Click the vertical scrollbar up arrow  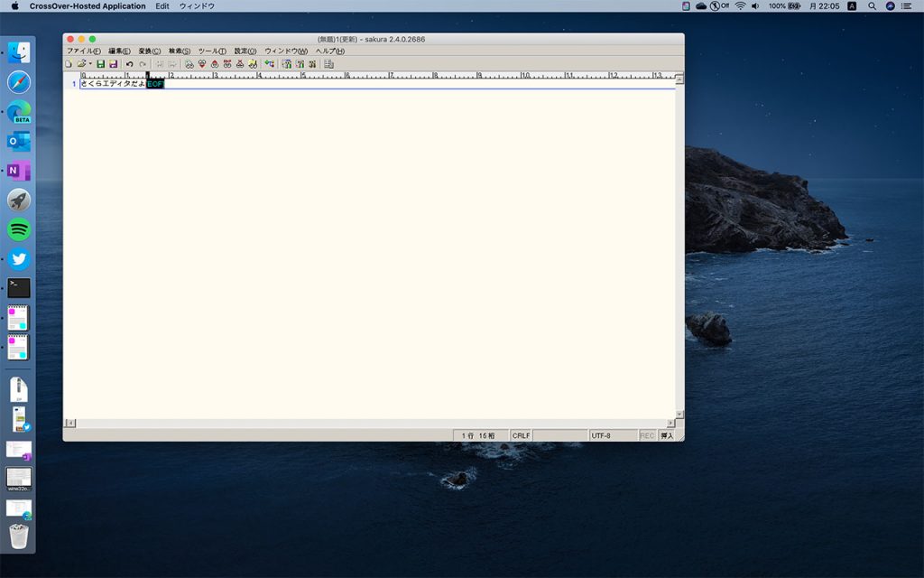(679, 79)
